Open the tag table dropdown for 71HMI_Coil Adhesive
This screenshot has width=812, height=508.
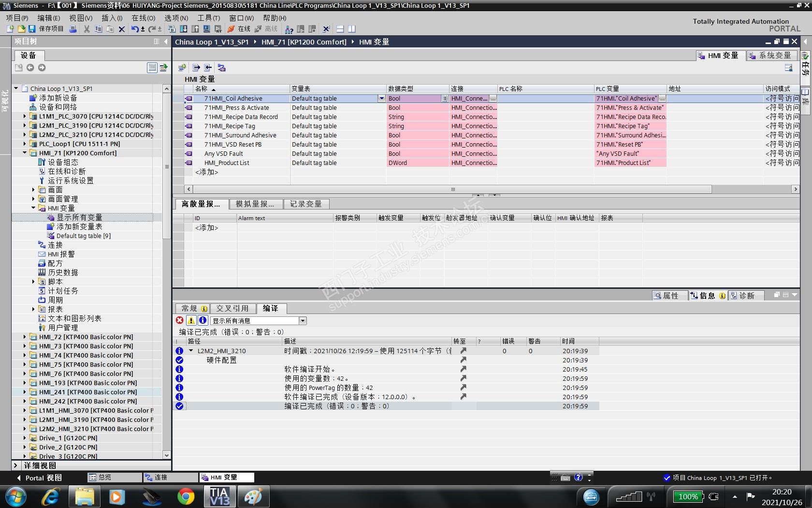pyautogui.click(x=381, y=99)
